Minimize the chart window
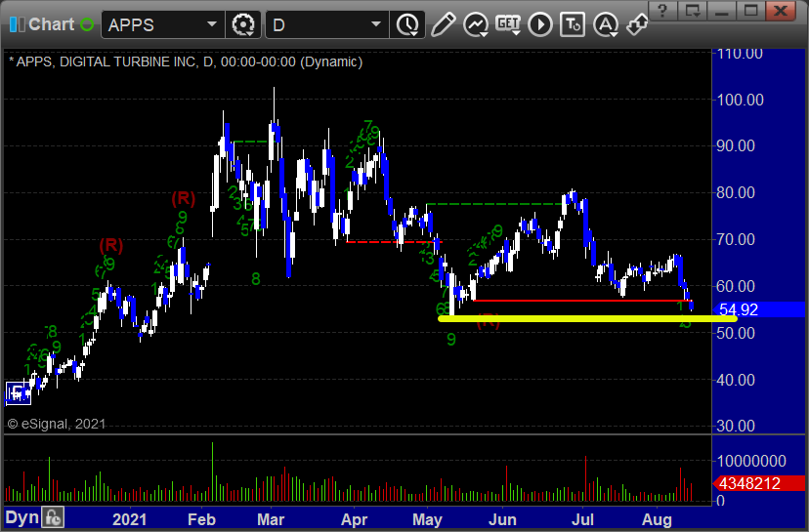 722,11
